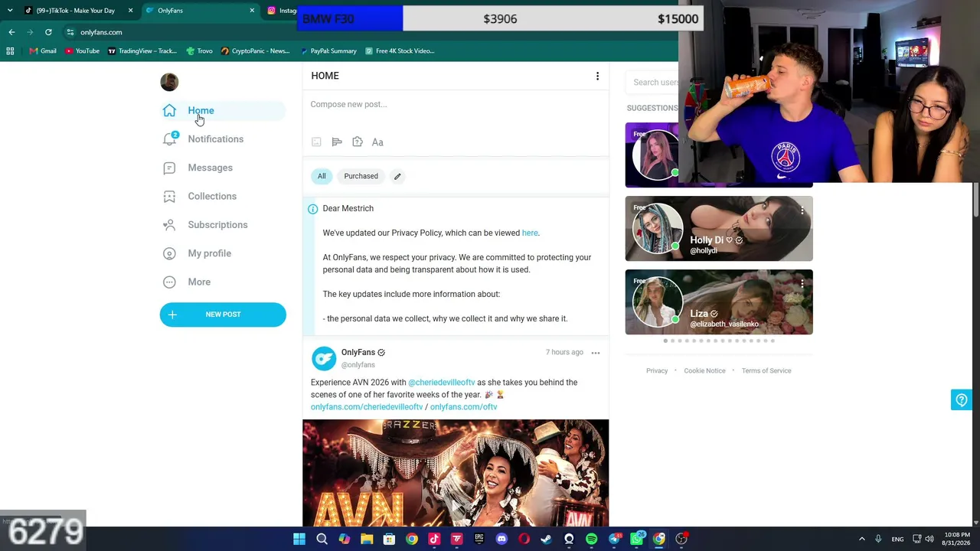Launch TikTok from the taskbar
980x551 pixels.
coord(434,539)
